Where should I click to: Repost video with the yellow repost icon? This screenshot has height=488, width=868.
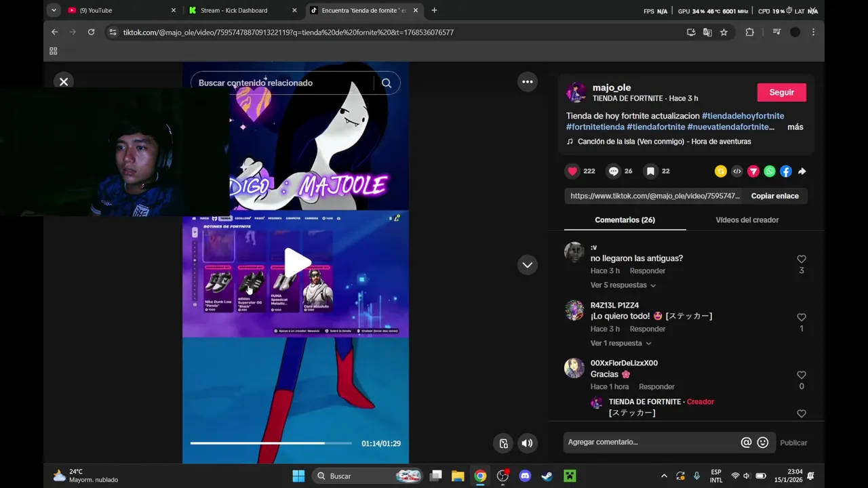[x=721, y=171]
